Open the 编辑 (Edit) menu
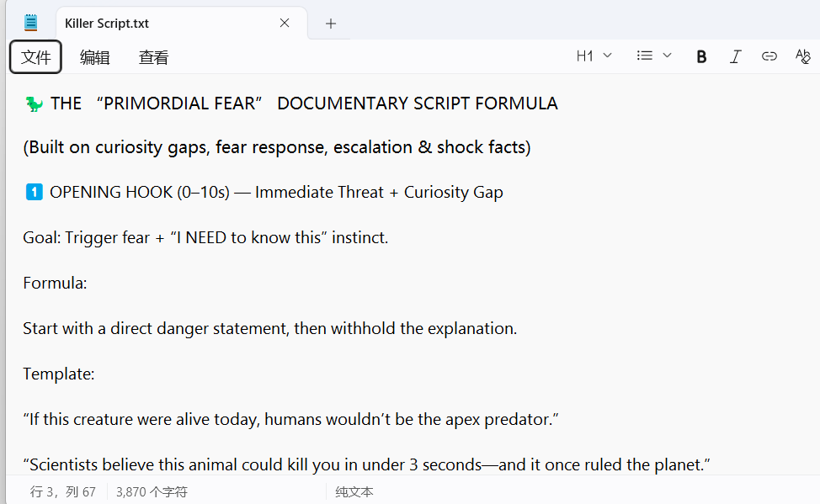Screen dimensions: 820x504 pos(94,57)
